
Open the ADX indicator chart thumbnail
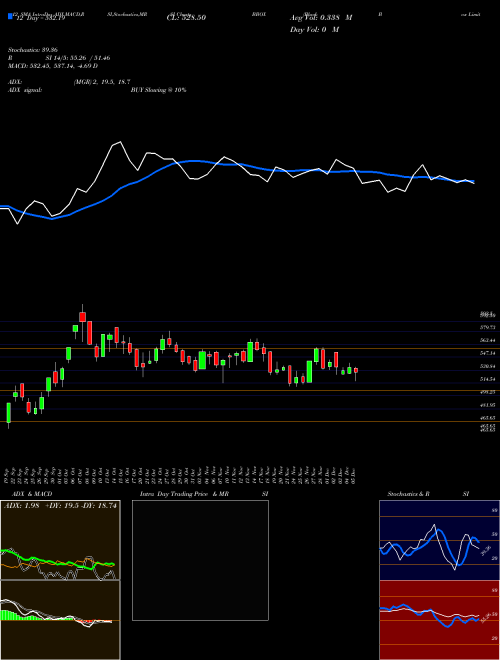coord(60,540)
